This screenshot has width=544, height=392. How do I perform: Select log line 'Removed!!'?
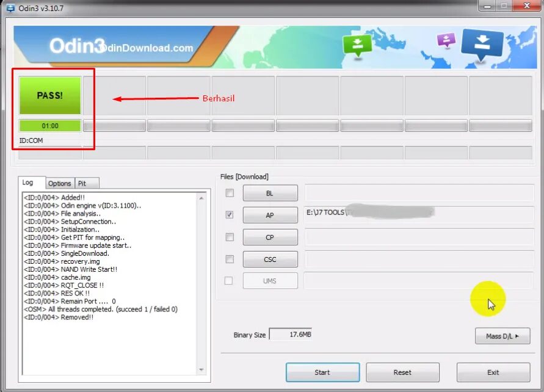click(x=59, y=317)
